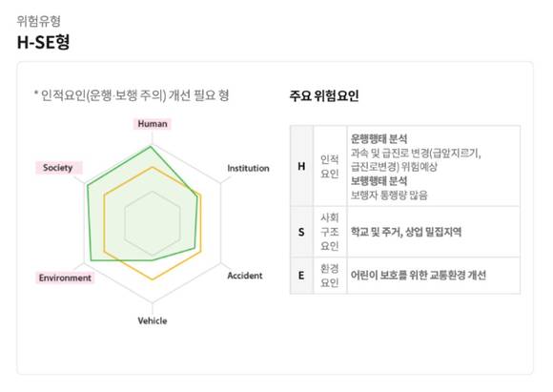Click the Environment axis label
This screenshot has height=392, width=553.
point(65,278)
